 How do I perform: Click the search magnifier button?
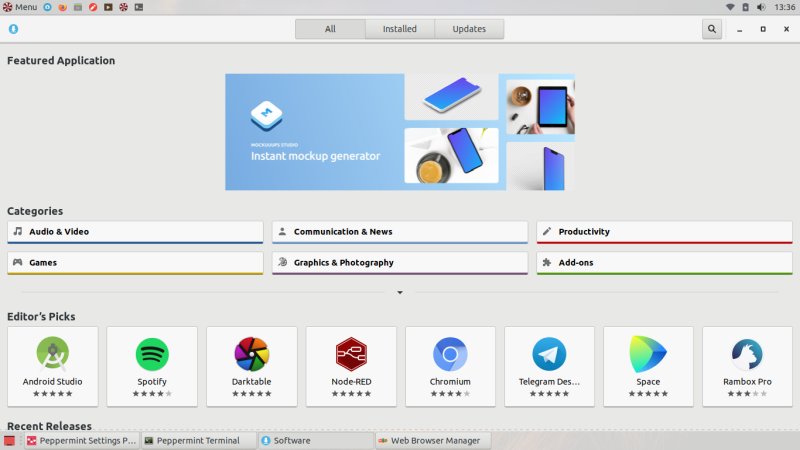712,29
